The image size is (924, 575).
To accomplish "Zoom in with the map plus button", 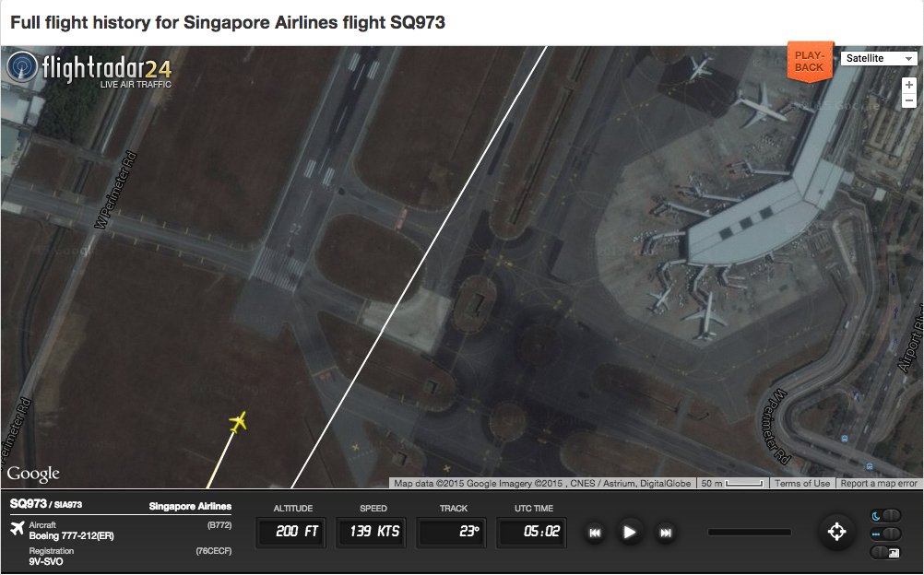I will click(x=909, y=85).
